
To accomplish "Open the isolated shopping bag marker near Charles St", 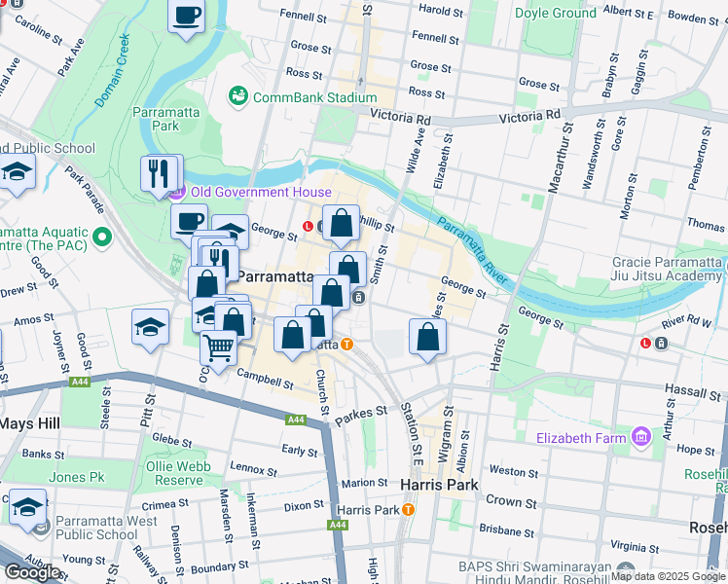I will point(427,338).
